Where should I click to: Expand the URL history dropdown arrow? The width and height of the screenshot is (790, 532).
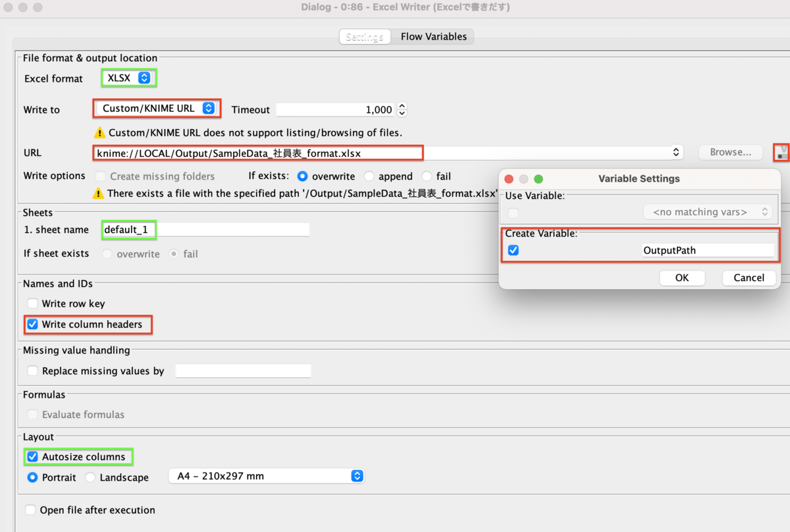tap(676, 152)
